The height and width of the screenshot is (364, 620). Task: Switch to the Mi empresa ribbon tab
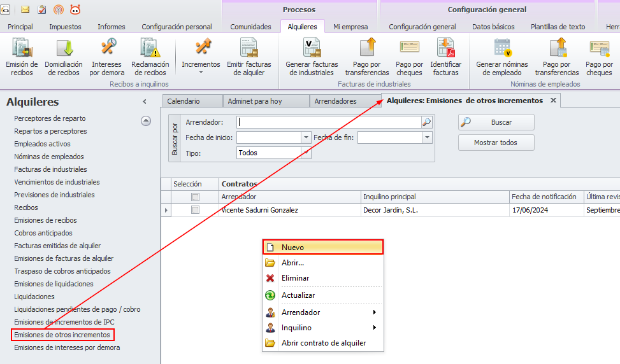(350, 27)
